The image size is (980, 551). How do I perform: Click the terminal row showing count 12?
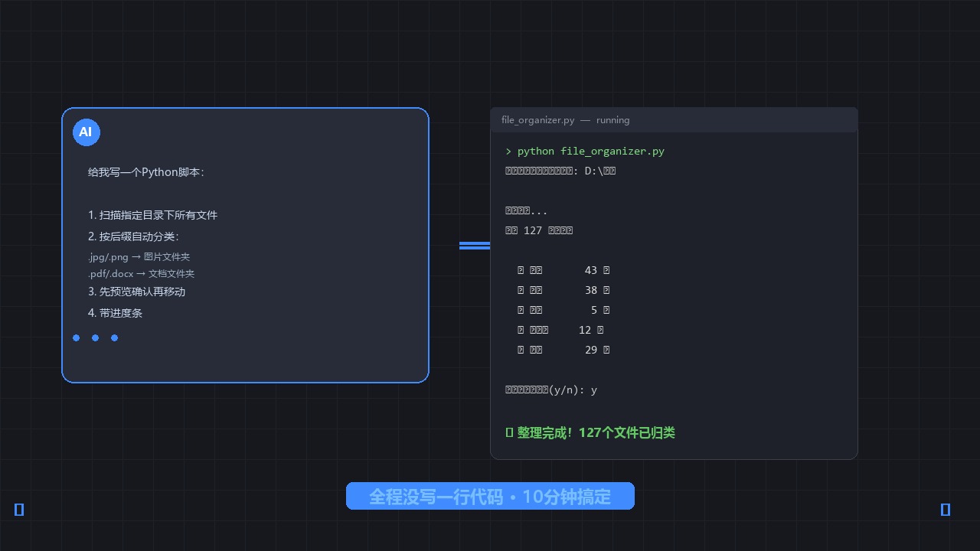coord(560,331)
